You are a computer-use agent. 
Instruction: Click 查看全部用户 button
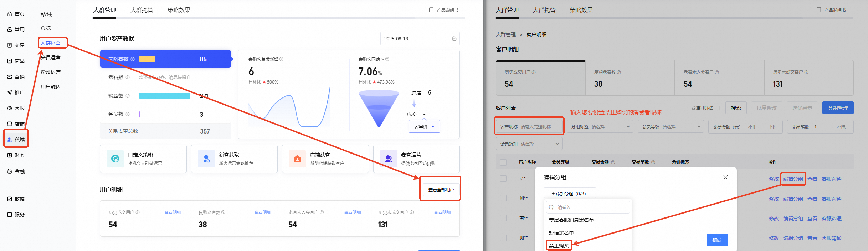coord(441,190)
